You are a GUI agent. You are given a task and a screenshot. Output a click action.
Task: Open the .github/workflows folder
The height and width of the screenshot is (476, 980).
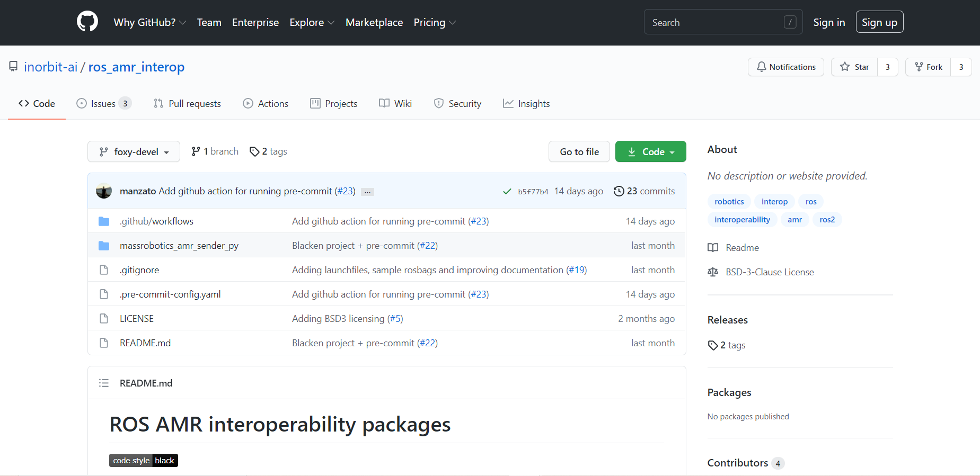[156, 221]
